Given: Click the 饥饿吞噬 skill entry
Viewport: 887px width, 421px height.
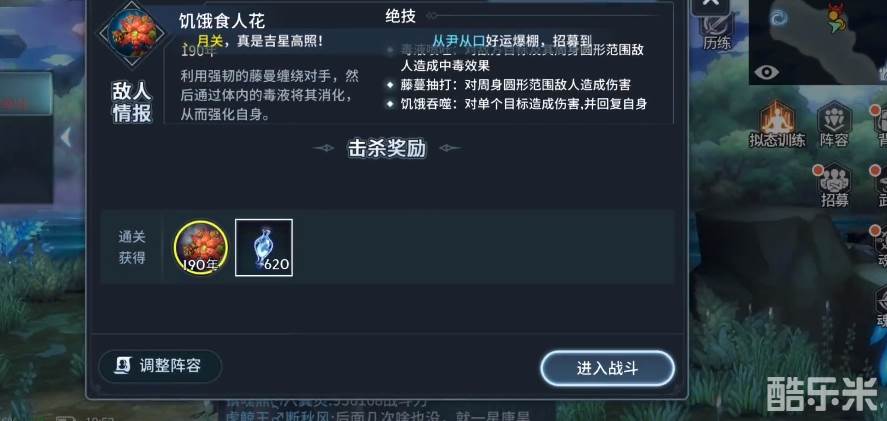Looking at the screenshot, I should pos(517,104).
